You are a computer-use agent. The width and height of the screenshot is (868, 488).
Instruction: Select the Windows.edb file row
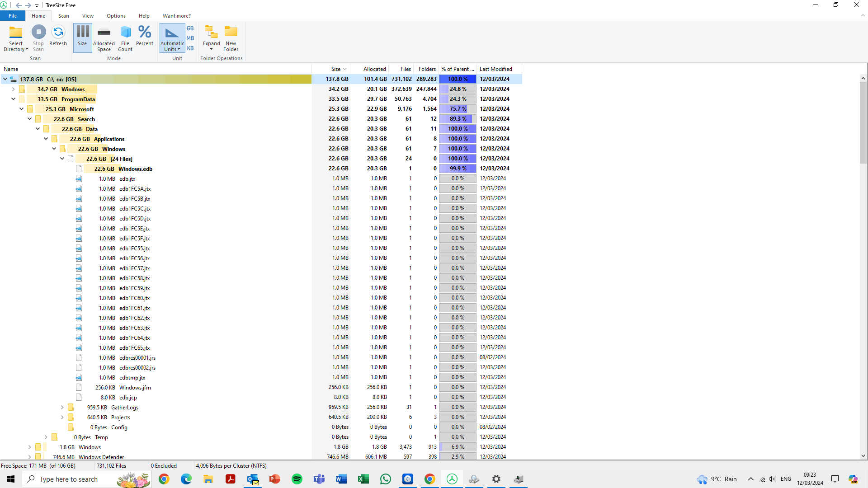coord(261,169)
